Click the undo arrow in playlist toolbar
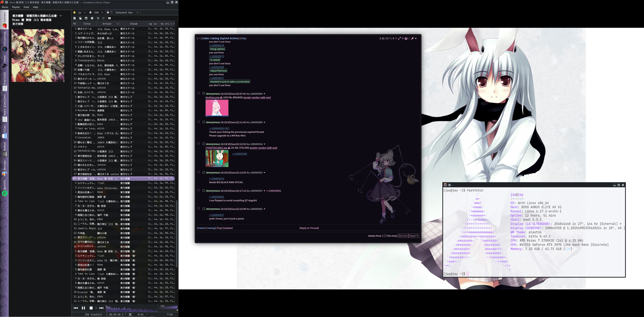Screen dimensions: 644x317 [98, 18]
